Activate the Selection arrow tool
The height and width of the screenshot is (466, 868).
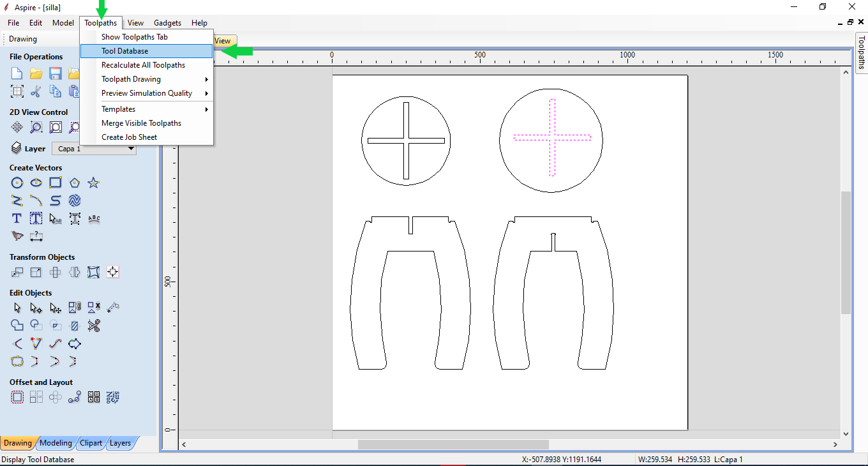point(17,308)
